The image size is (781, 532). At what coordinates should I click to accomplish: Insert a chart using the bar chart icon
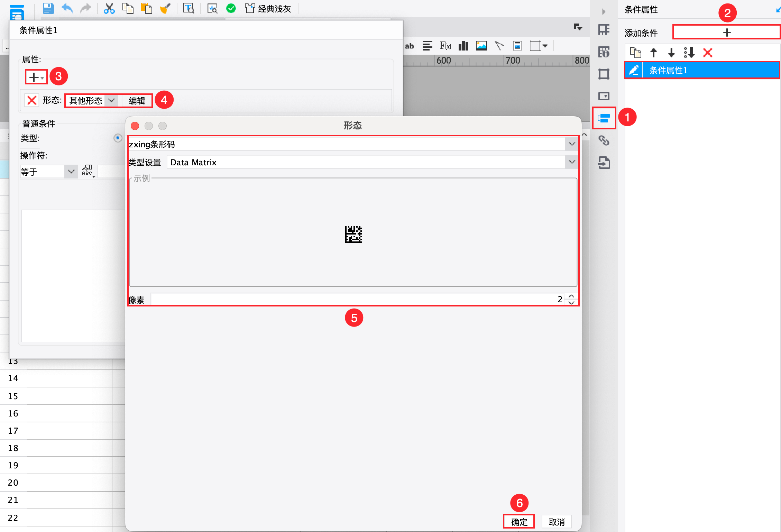tap(463, 46)
